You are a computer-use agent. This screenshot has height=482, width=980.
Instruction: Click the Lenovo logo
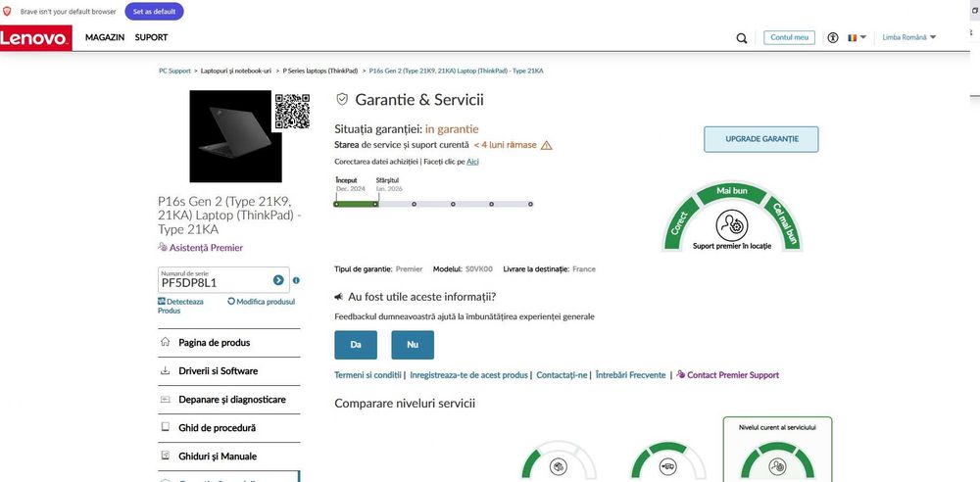pyautogui.click(x=35, y=37)
